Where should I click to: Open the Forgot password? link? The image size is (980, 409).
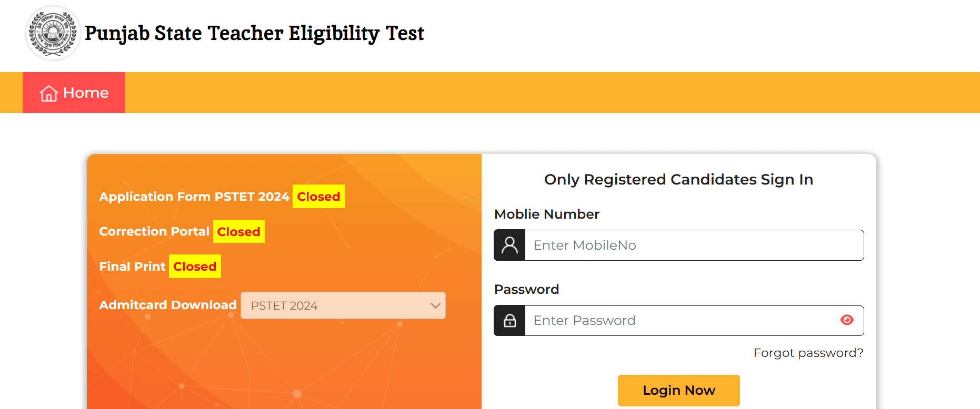(x=808, y=353)
